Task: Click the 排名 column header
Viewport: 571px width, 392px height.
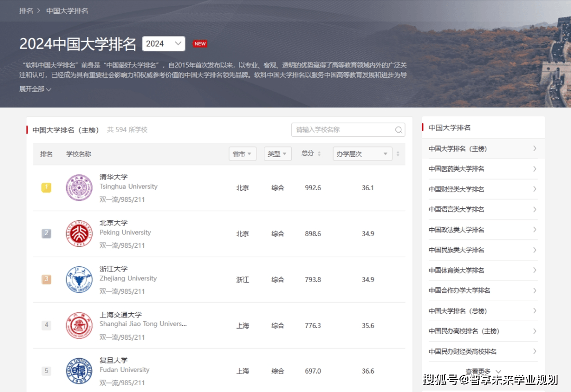Action: (46, 154)
